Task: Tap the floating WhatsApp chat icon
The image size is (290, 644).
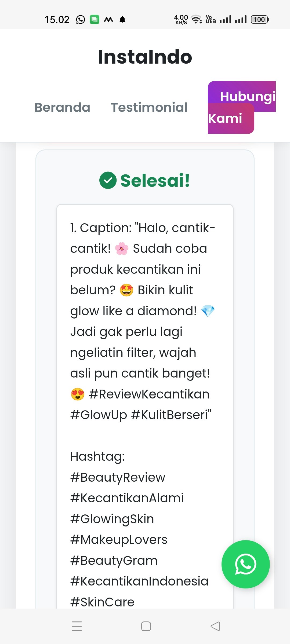Action: (246, 564)
